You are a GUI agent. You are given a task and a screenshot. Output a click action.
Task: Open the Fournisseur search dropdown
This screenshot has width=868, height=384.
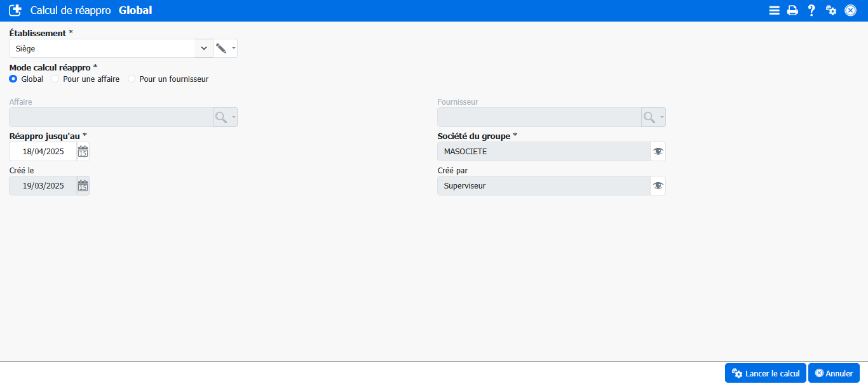click(653, 117)
